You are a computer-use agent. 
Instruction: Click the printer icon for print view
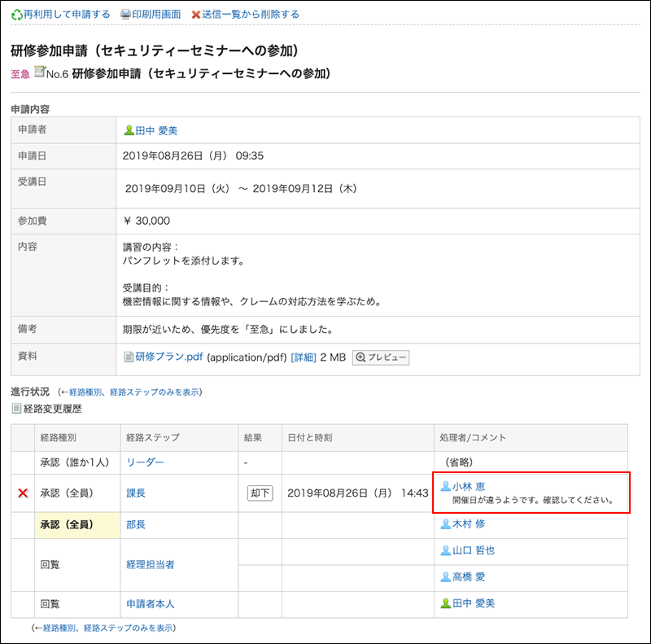[x=125, y=14]
